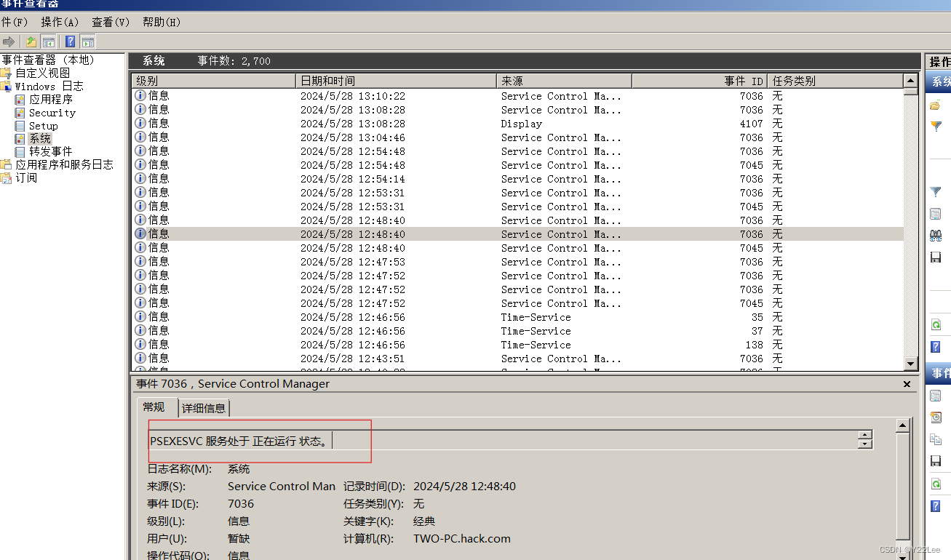Sort by the 级别 column header
Screen dimensions: 951x560
(x=214, y=81)
